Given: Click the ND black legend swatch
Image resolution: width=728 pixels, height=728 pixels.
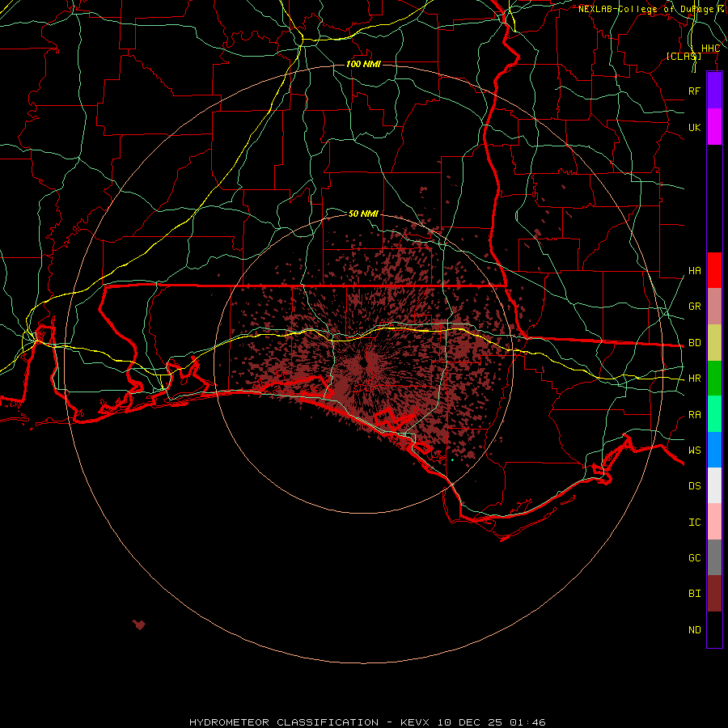Looking at the screenshot, I should pos(714,629).
